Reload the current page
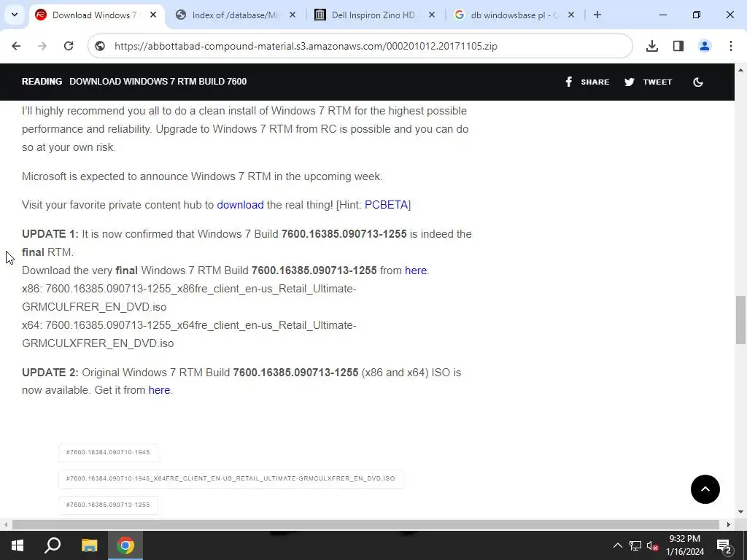The image size is (747, 560). pyautogui.click(x=69, y=46)
